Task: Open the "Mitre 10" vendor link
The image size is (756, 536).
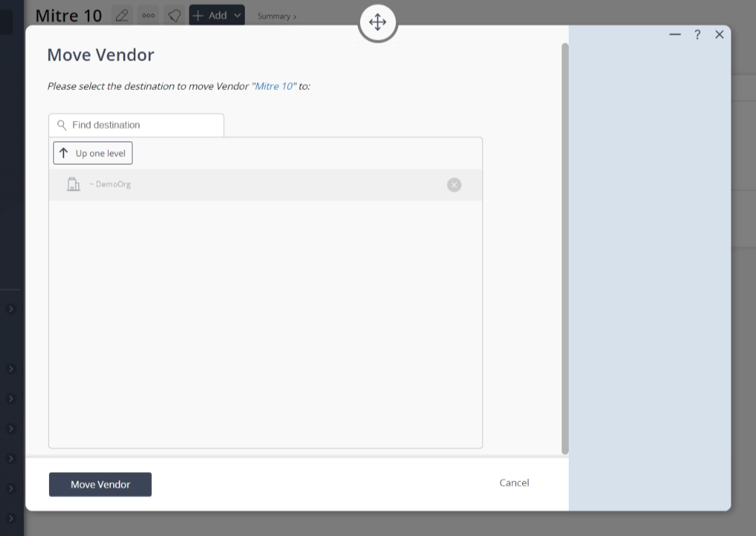Action: [274, 86]
